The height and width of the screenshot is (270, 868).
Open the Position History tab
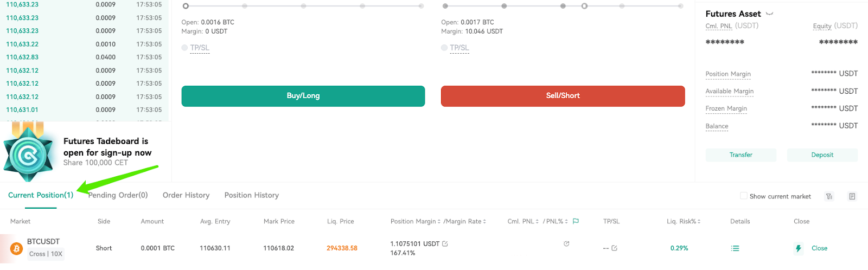(x=252, y=195)
